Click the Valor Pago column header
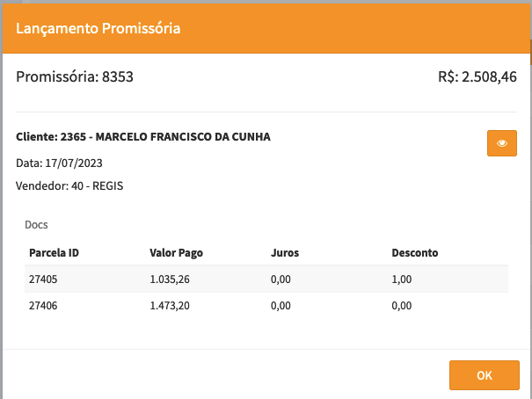The image size is (532, 399). (x=177, y=253)
